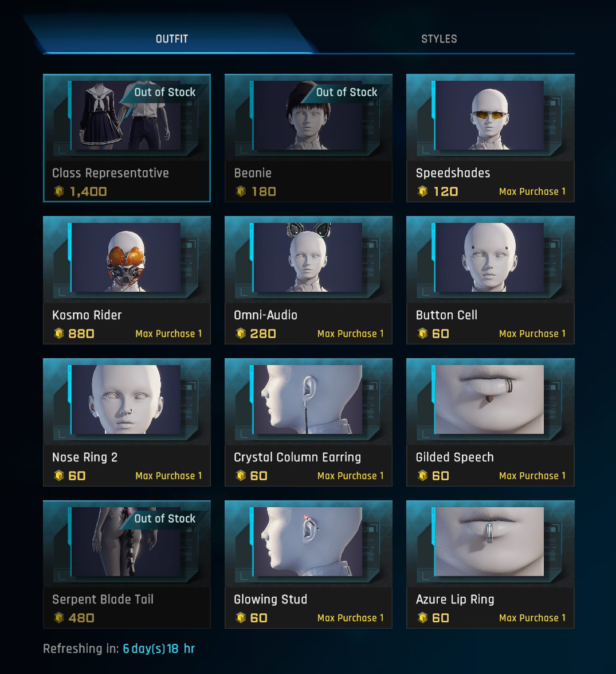This screenshot has width=616, height=674.
Task: Switch to the STYLES tab
Action: tap(439, 39)
